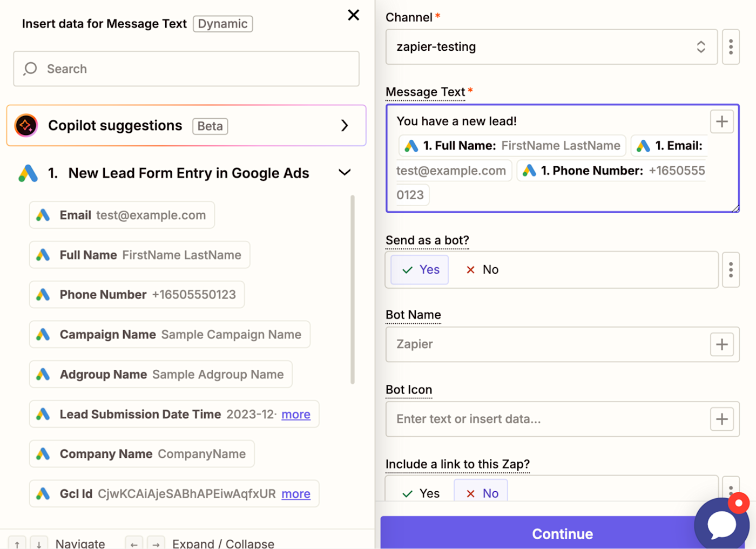Click the 'You have a new lead!' message text
This screenshot has width=756, height=549.
pyautogui.click(x=457, y=121)
